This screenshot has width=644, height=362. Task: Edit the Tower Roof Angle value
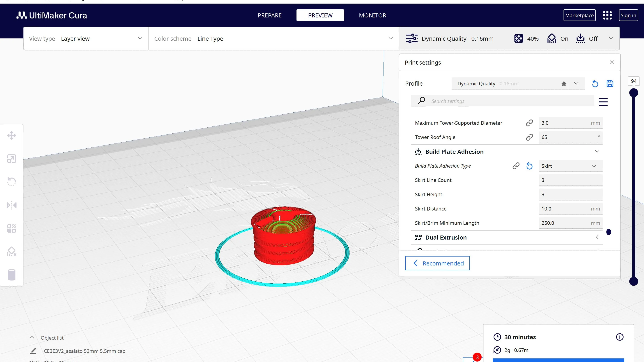click(571, 137)
